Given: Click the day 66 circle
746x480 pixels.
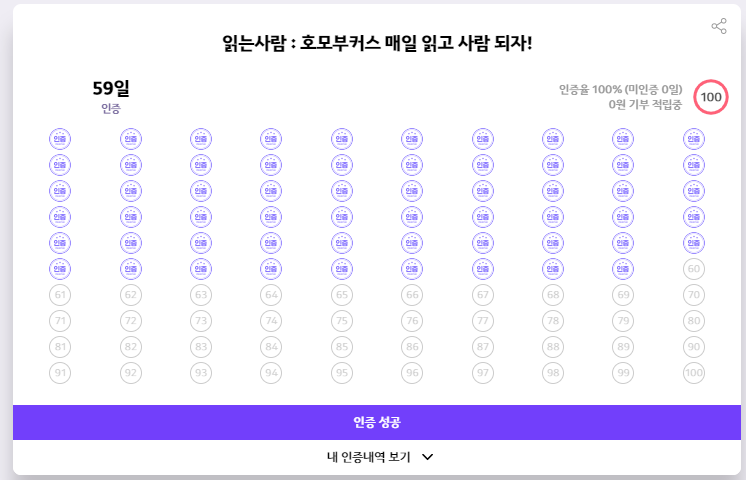Looking at the screenshot, I should (412, 295).
